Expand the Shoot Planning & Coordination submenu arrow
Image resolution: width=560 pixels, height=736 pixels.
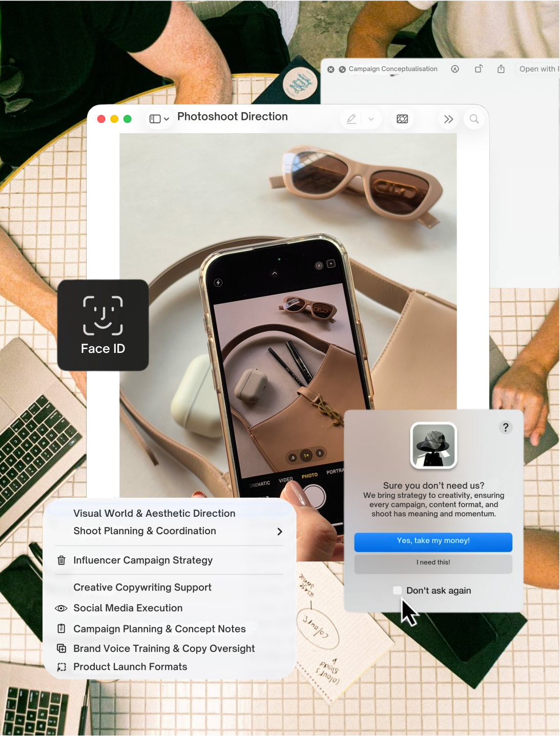[280, 532]
